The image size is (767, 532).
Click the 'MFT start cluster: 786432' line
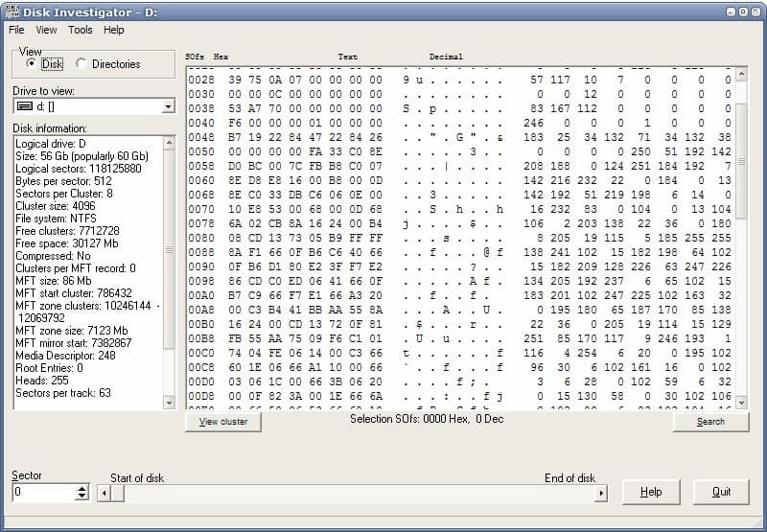coord(74,293)
